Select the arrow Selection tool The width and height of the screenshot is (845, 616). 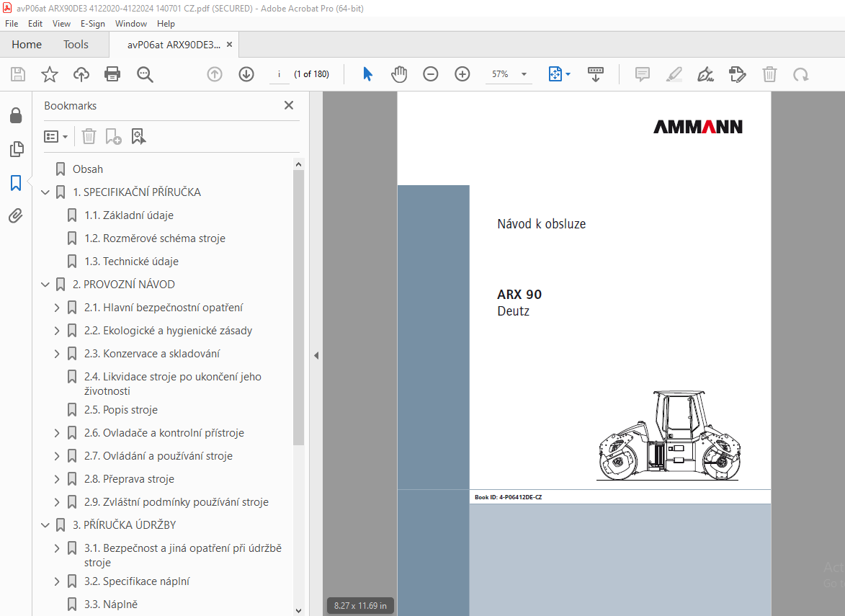[x=367, y=74]
